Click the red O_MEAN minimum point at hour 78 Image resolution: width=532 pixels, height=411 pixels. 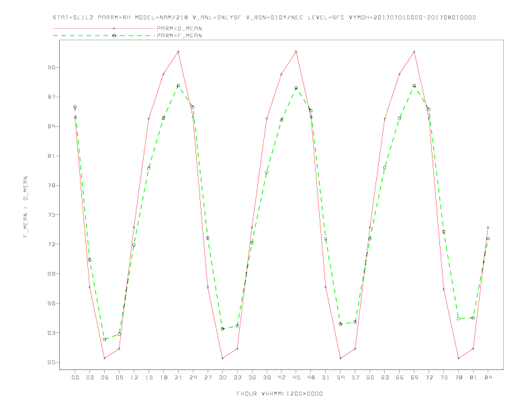coord(458,358)
